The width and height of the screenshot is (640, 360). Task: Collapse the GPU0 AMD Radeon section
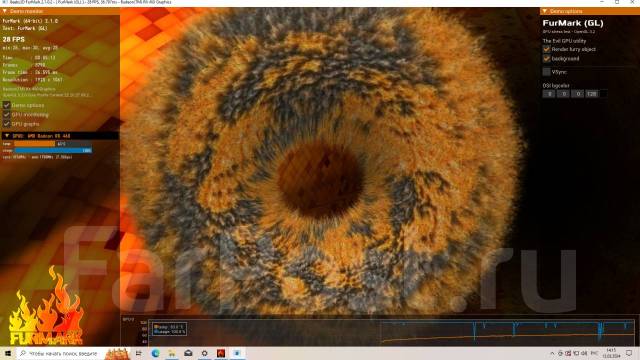pos(7,136)
